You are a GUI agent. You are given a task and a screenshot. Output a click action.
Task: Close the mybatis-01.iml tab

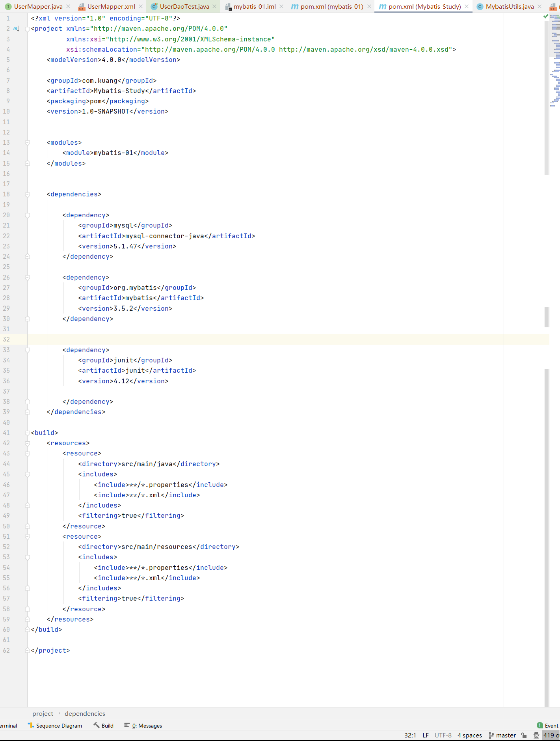281,6
